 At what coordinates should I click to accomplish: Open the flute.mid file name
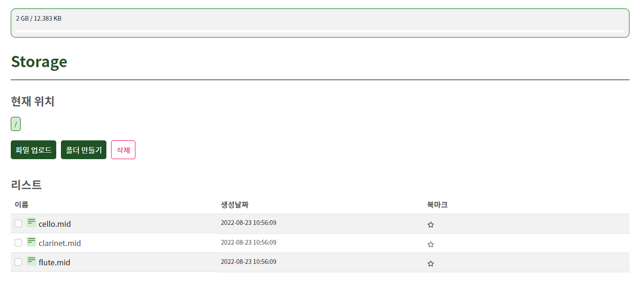pyautogui.click(x=54, y=262)
